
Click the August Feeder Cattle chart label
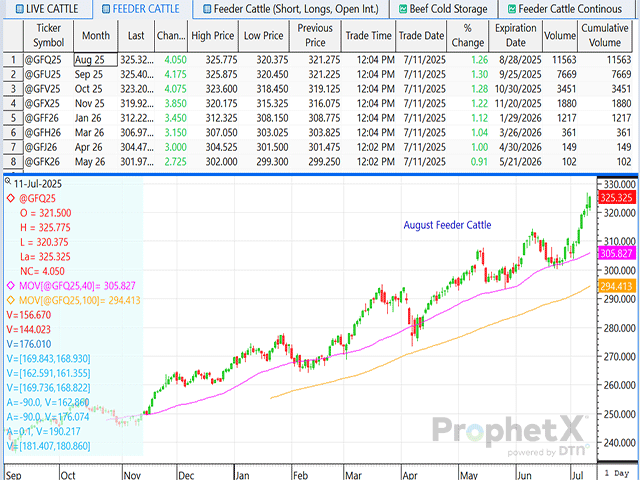coord(447,225)
